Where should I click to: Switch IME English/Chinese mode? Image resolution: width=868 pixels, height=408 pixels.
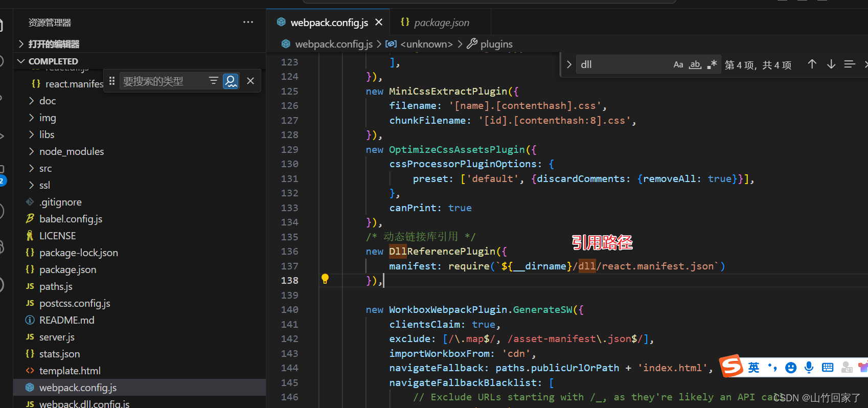pos(753,368)
